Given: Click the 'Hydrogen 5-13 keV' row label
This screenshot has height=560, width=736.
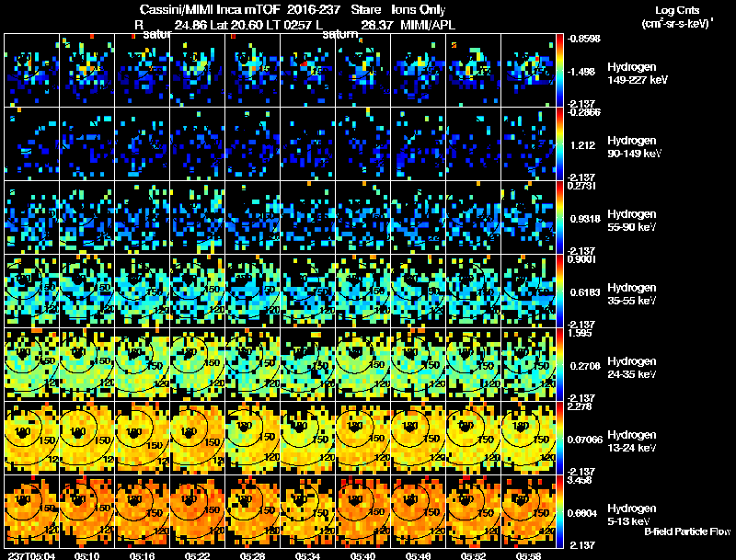Looking at the screenshot, I should coord(632,515).
